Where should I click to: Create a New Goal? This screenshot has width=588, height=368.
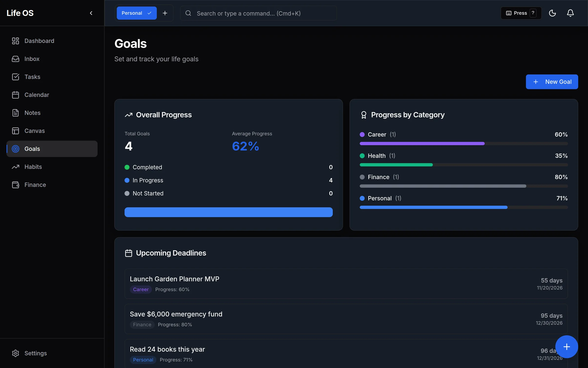(x=552, y=82)
